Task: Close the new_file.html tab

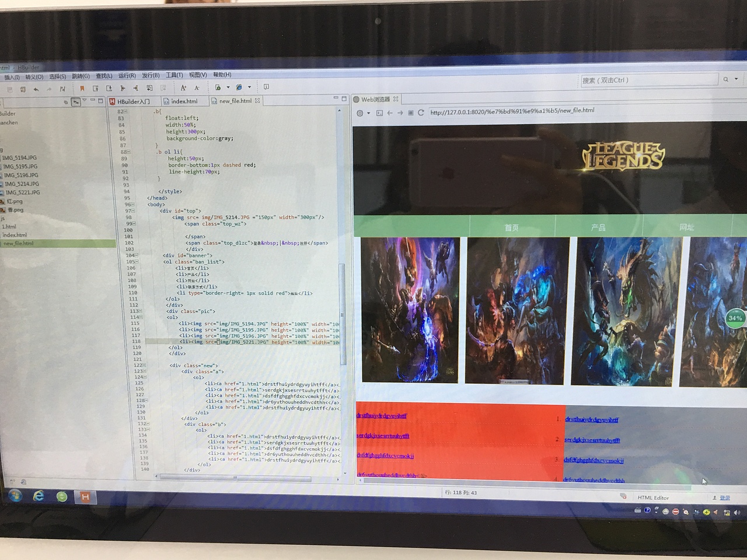Action: click(257, 100)
